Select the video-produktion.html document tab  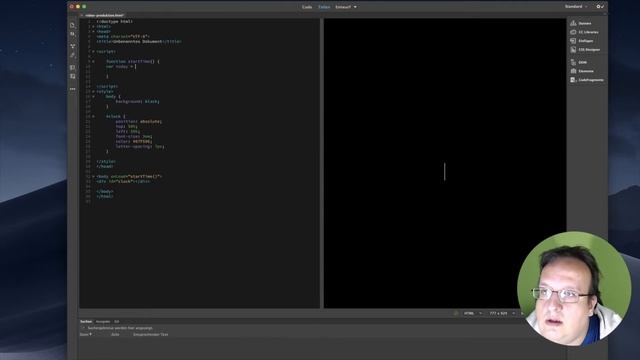pos(104,16)
